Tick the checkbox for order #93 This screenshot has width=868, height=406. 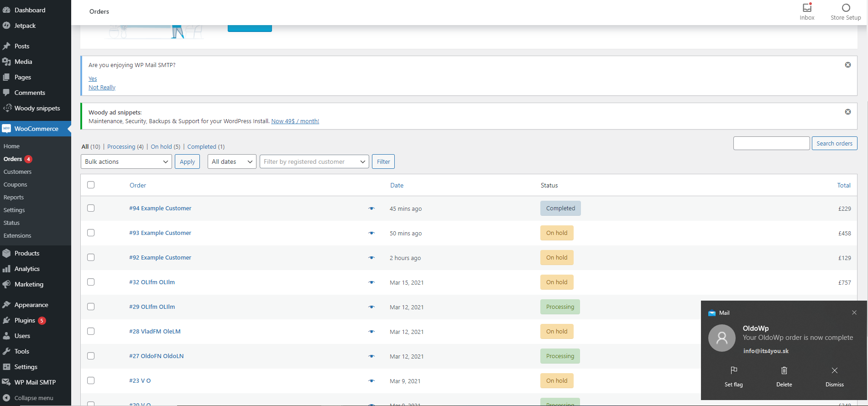coord(91,233)
